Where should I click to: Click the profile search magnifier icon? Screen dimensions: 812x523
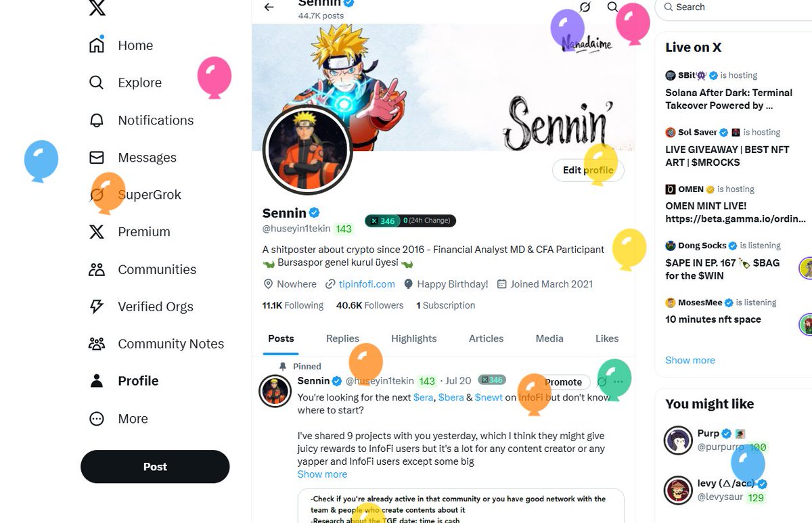(x=612, y=7)
